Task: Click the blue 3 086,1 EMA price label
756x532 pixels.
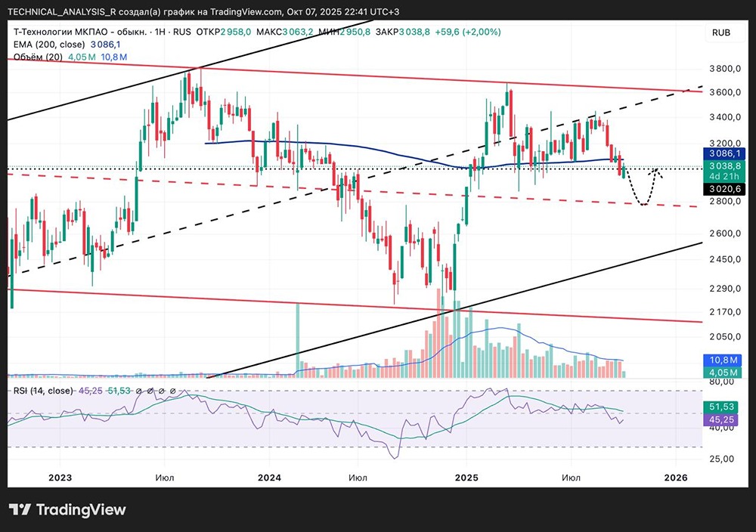Action: pos(724,153)
